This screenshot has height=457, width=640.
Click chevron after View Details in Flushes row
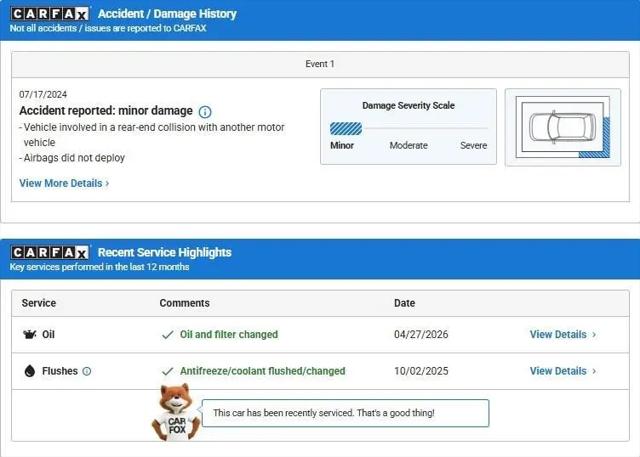[x=594, y=371]
